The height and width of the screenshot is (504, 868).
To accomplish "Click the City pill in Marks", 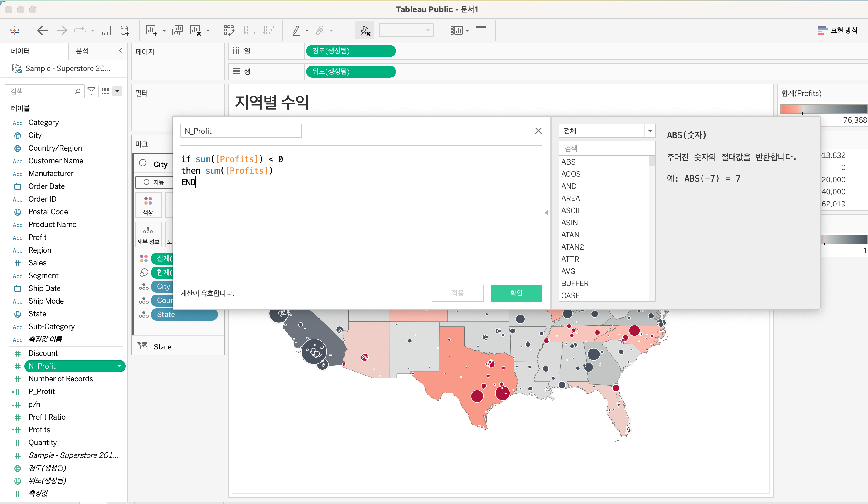I will (162, 286).
